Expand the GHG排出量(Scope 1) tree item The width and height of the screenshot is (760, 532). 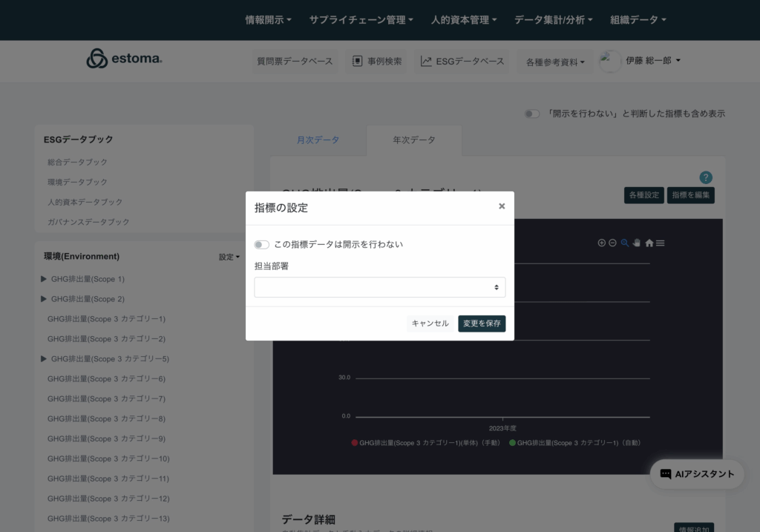click(x=44, y=279)
